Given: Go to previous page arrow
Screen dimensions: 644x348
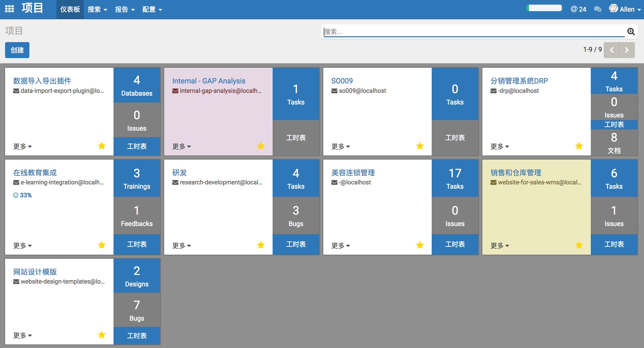Looking at the screenshot, I should 612,50.
